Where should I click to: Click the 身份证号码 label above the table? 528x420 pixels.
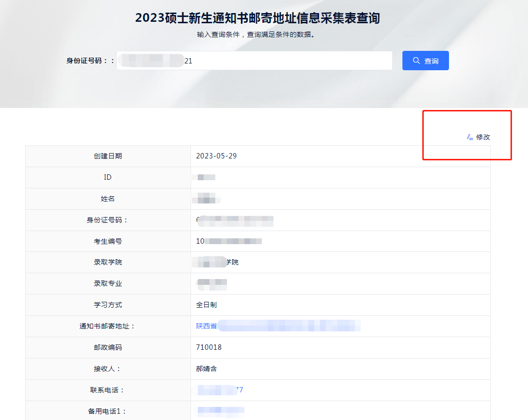90,61
